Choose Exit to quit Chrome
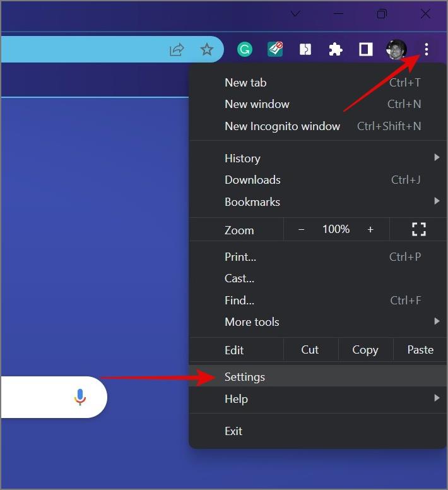 [x=318, y=431]
